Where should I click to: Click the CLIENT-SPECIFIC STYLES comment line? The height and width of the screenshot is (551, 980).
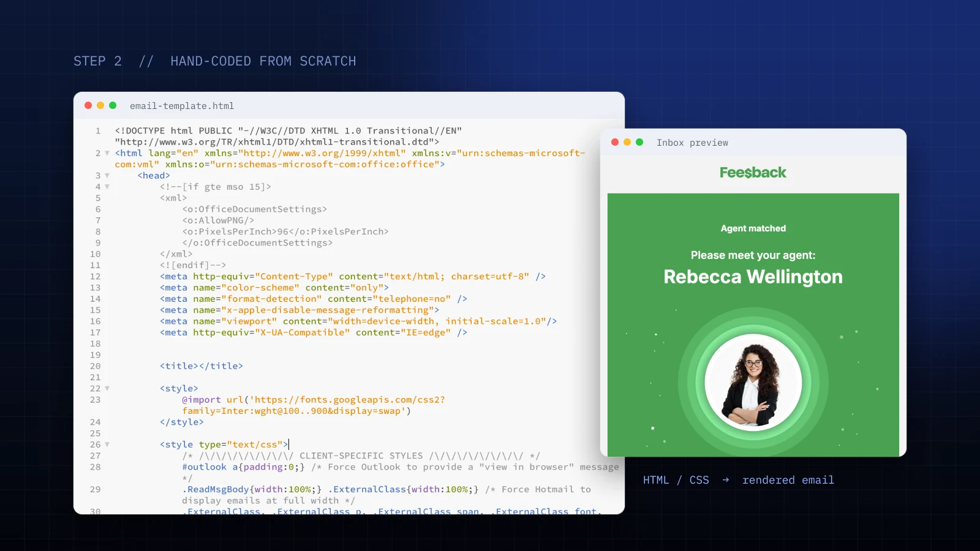(x=361, y=456)
